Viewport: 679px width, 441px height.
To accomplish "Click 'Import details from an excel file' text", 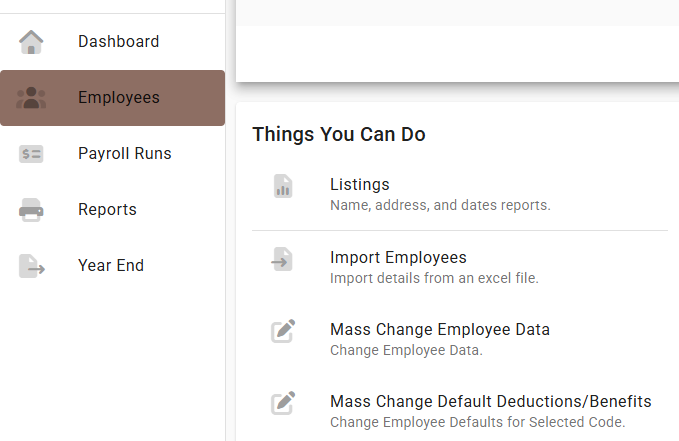I will coord(434,278).
